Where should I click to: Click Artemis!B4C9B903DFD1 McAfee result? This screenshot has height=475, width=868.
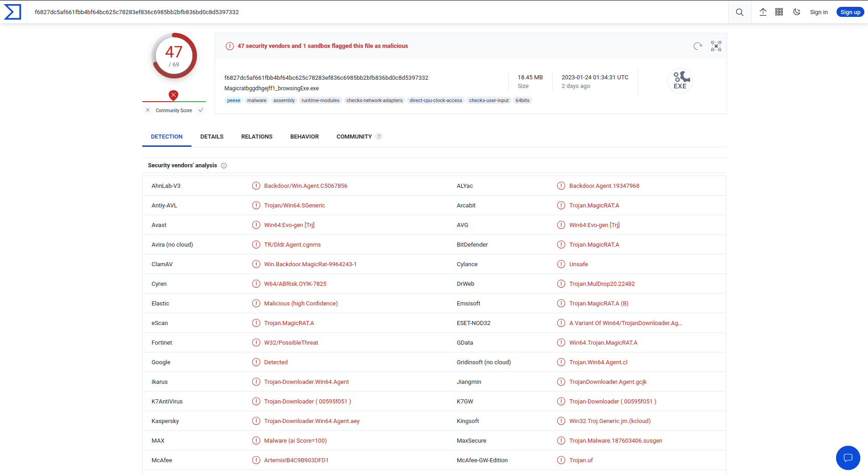tap(296, 460)
